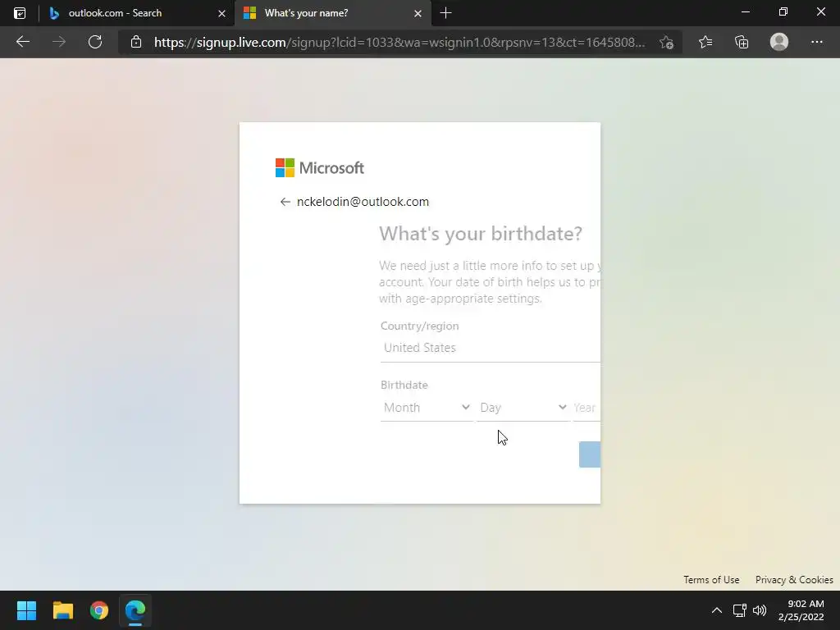
Task: Open File Explorer from the taskbar
Action: 62,610
